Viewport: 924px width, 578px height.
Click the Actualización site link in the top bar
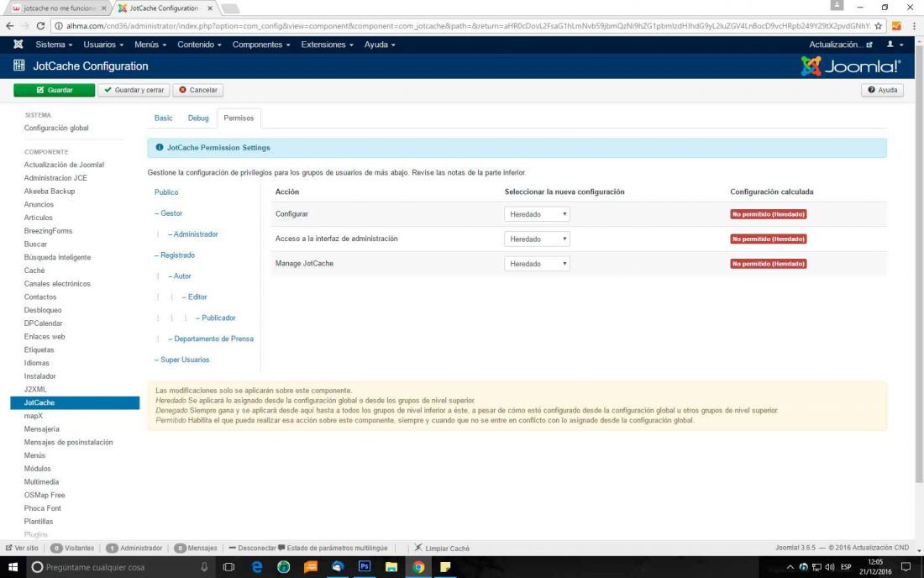pyautogui.click(x=840, y=45)
